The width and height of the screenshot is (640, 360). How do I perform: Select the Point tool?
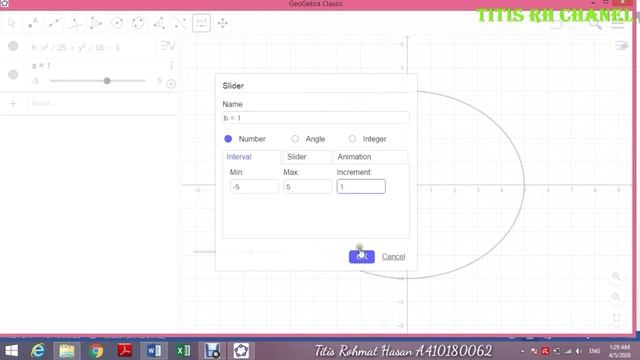coord(33,23)
